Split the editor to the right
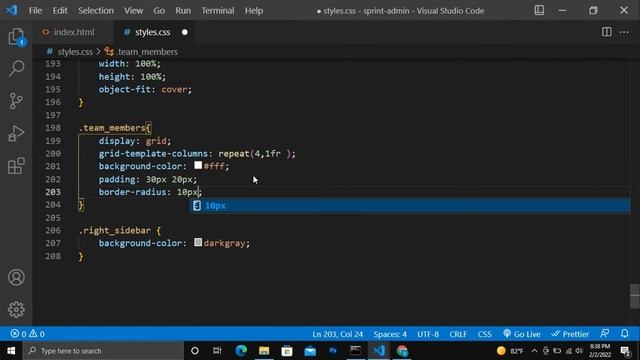This screenshot has width=640, height=360. point(607,32)
